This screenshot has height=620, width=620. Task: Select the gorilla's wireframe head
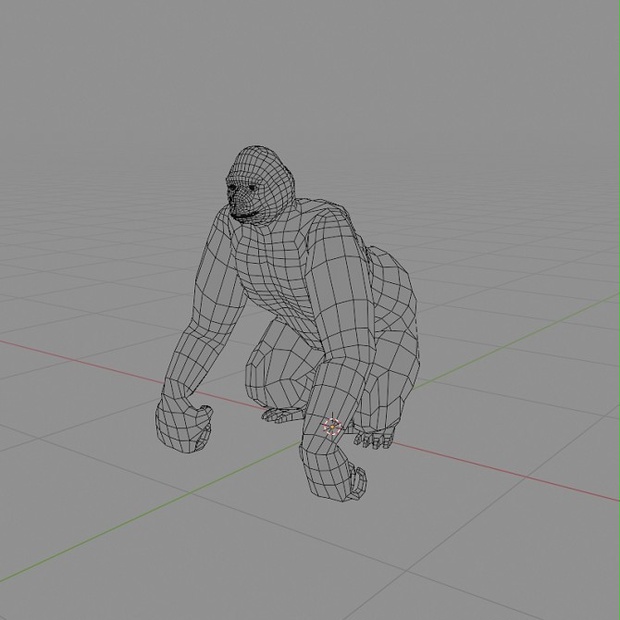click(260, 184)
